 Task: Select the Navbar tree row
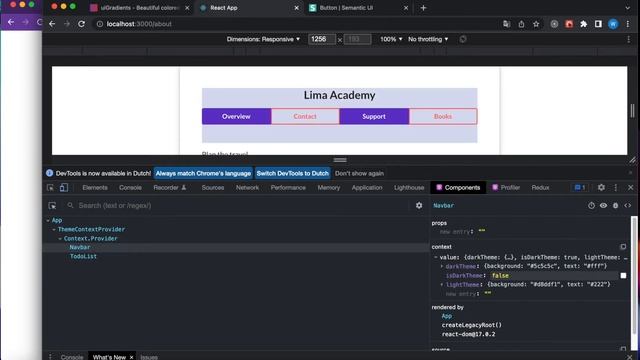(x=236, y=247)
